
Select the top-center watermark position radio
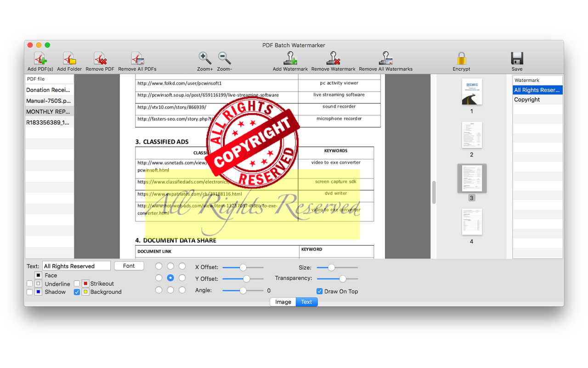coord(170,266)
